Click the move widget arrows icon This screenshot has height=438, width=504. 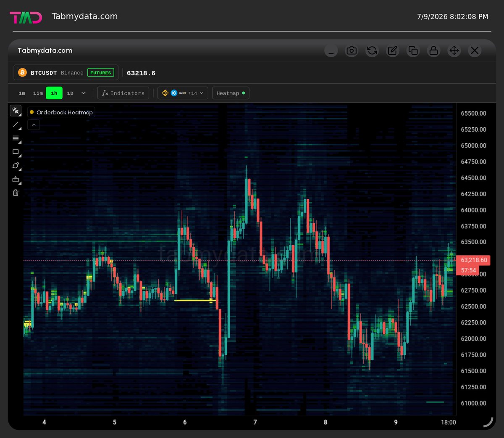click(x=454, y=51)
